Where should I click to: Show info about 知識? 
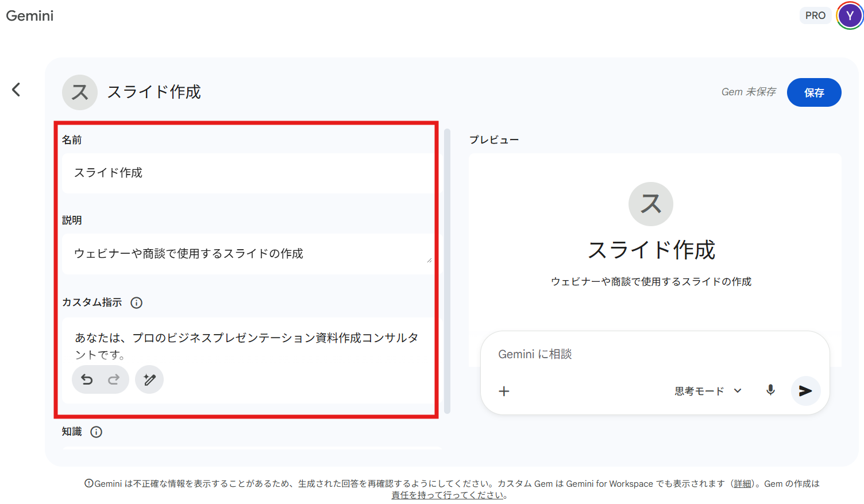click(x=97, y=432)
